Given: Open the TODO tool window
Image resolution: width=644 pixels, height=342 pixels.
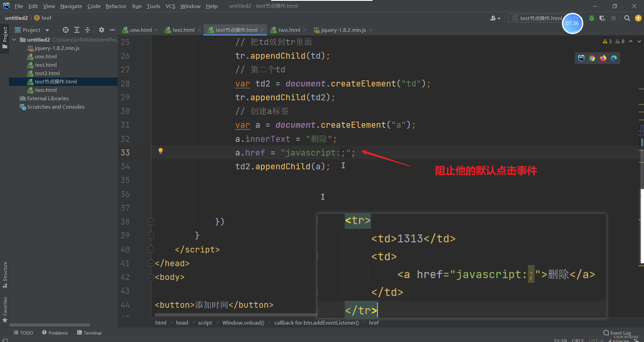Looking at the screenshot, I should pyautogui.click(x=23, y=333).
